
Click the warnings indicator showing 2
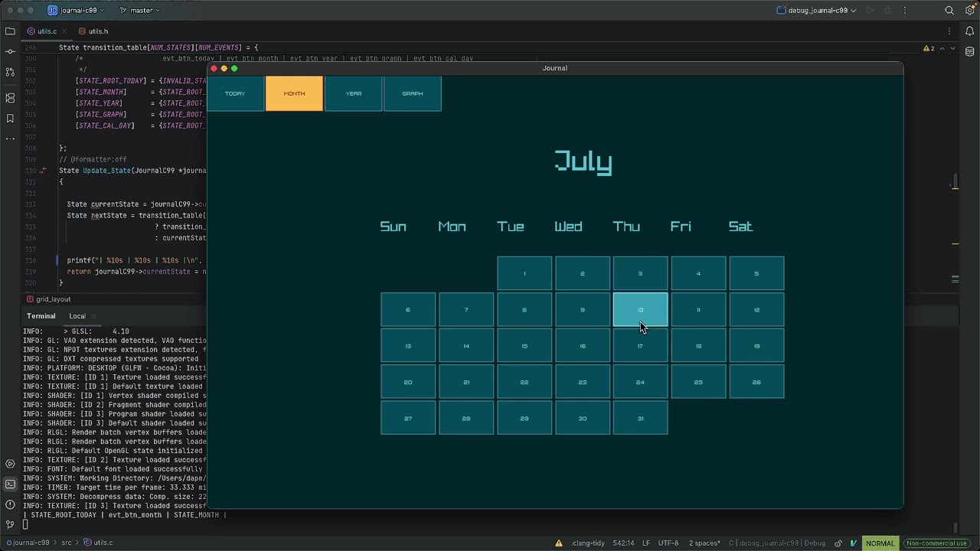pyautogui.click(x=929, y=48)
